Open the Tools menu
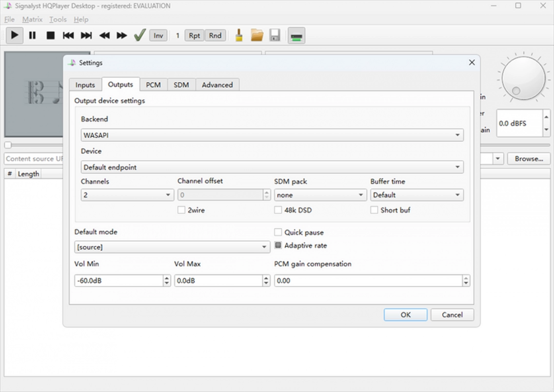 57,19
